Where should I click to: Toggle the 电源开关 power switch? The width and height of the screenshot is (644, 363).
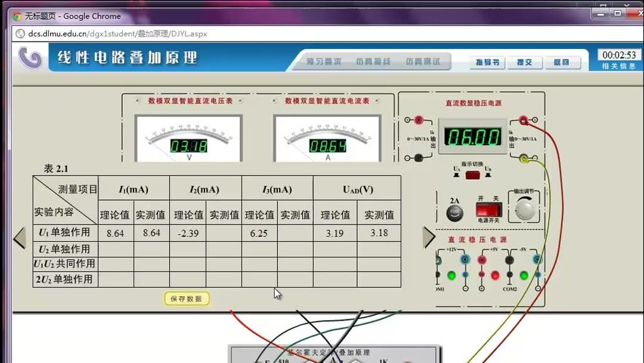click(488, 210)
